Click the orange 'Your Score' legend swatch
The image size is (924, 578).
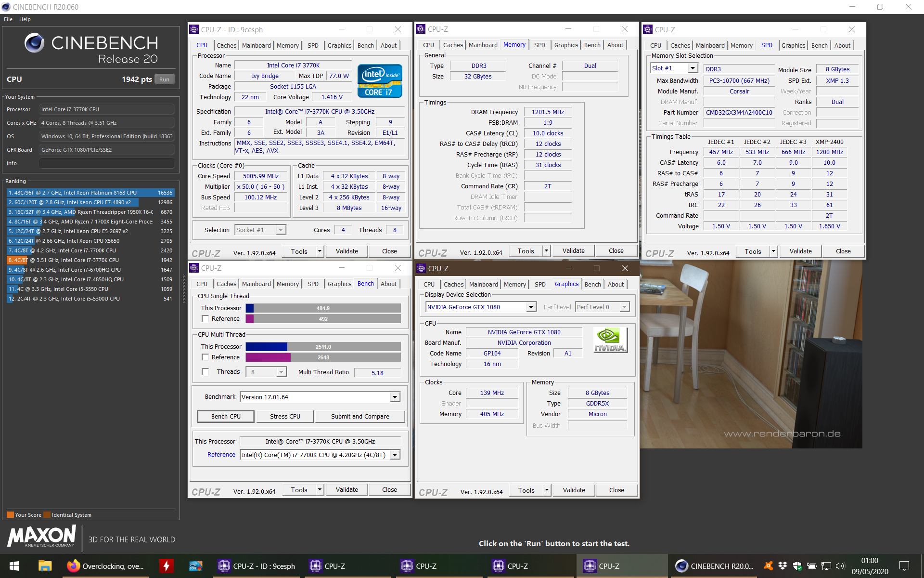tap(10, 514)
